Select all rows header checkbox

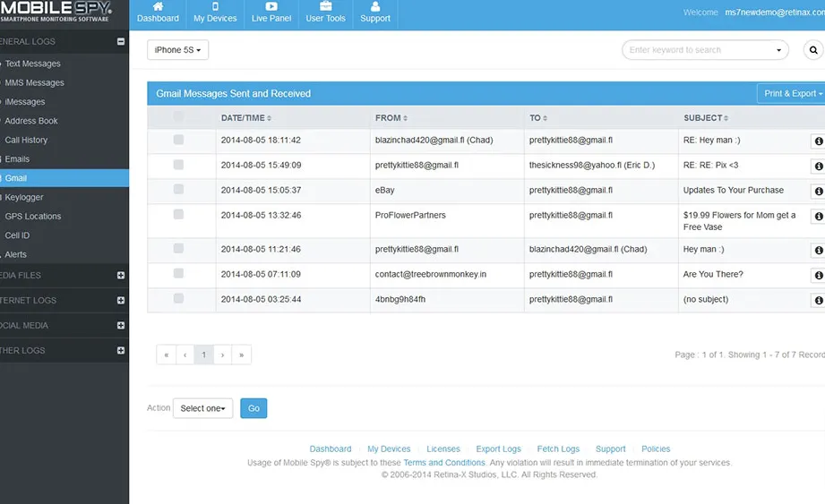click(x=178, y=116)
